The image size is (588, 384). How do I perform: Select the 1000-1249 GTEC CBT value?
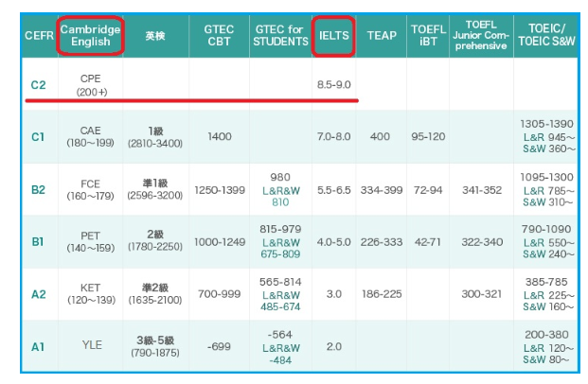(220, 242)
